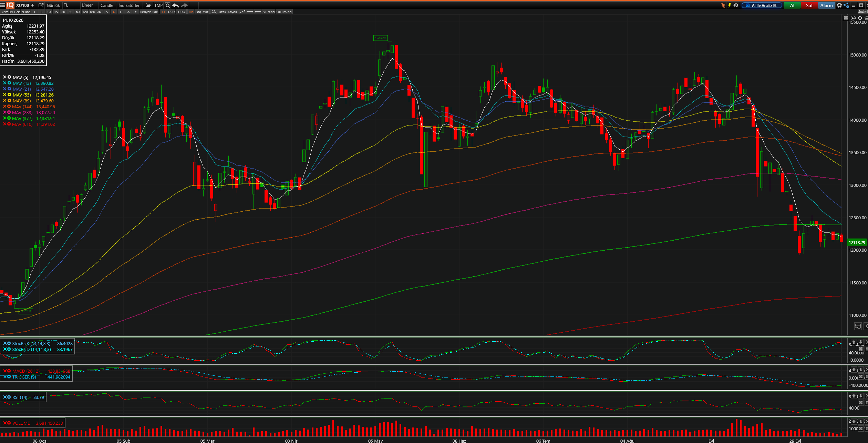
Task: Open the hamburger main menu
Action: (3, 5)
